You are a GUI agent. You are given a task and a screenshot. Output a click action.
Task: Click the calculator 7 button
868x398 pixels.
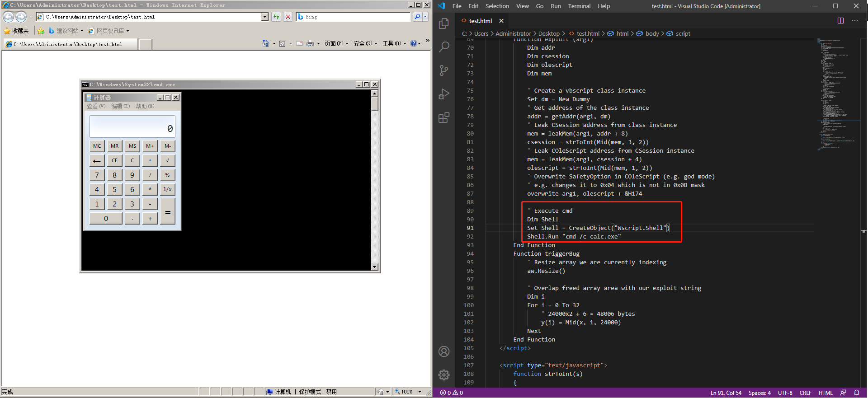[x=97, y=175]
